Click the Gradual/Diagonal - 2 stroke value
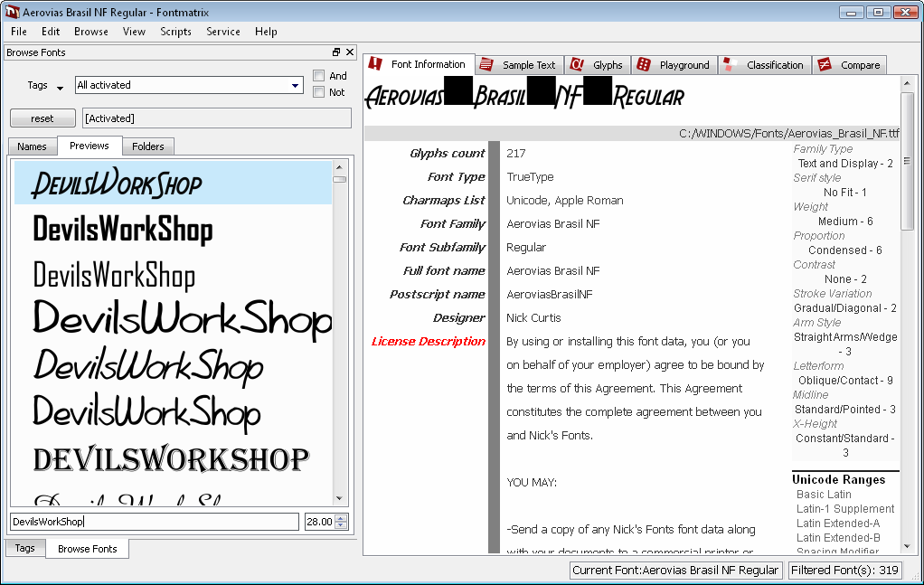 click(x=845, y=308)
